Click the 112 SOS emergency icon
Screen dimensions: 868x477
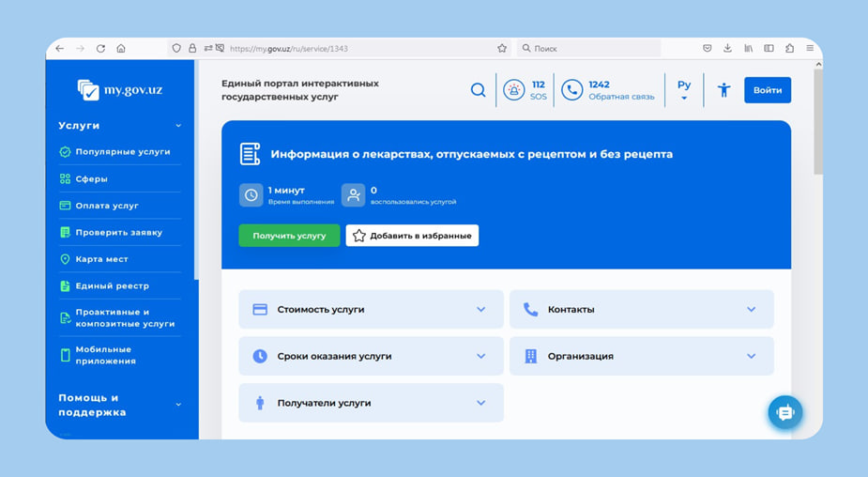pos(513,90)
